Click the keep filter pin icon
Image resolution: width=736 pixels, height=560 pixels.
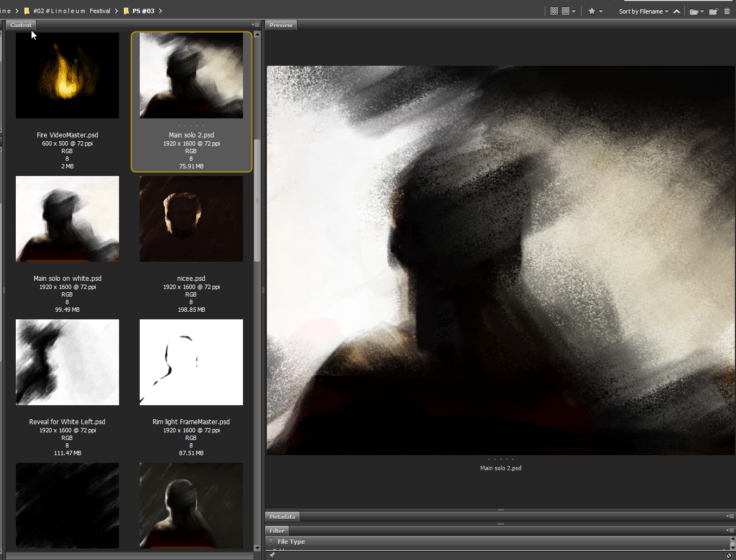[272, 555]
